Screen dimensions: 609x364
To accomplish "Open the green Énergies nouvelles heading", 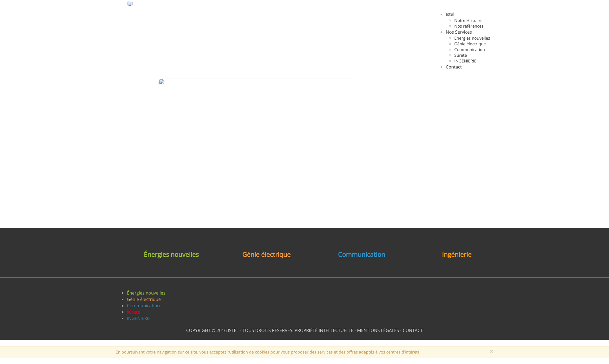I will (171, 254).
